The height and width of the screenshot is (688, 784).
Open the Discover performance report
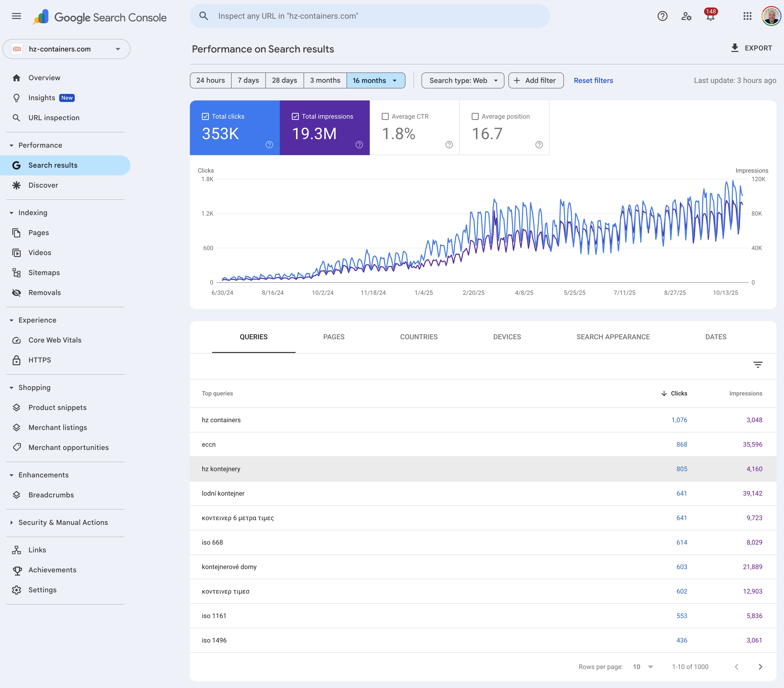click(x=43, y=185)
